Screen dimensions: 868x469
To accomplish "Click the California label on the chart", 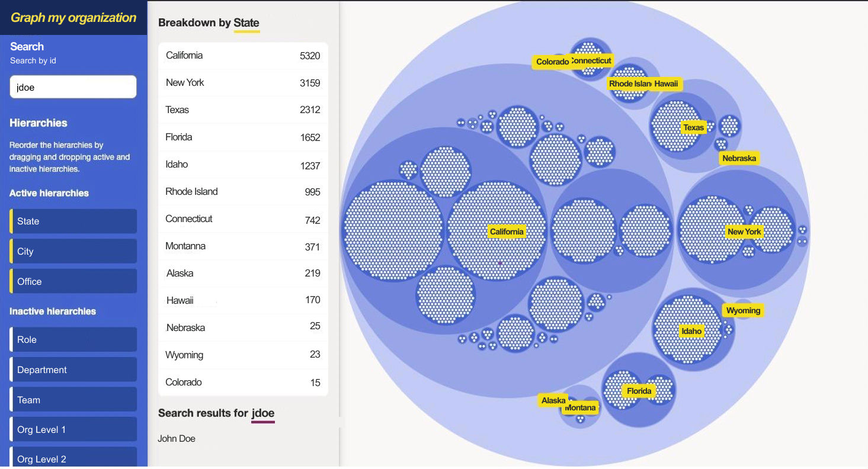I will coord(507,232).
